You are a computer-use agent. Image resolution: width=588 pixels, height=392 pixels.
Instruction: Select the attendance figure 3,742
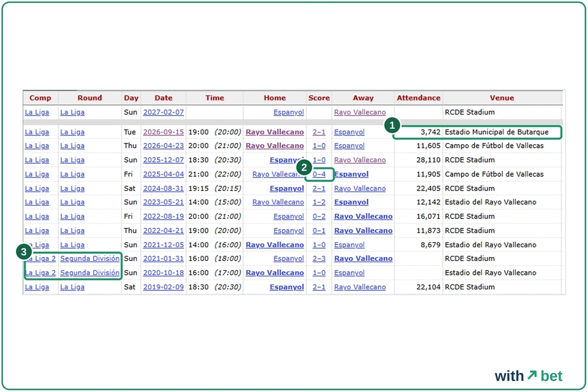coord(431,132)
